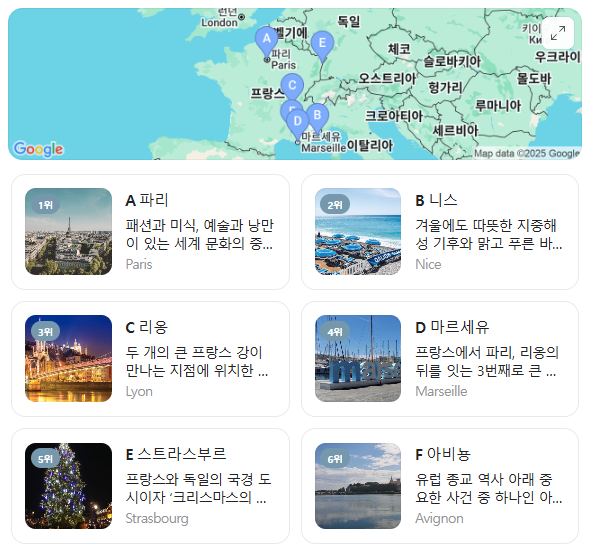The image size is (593, 548).
Task: Select the 'Strasbourg' subtitle text
Action: (x=157, y=519)
